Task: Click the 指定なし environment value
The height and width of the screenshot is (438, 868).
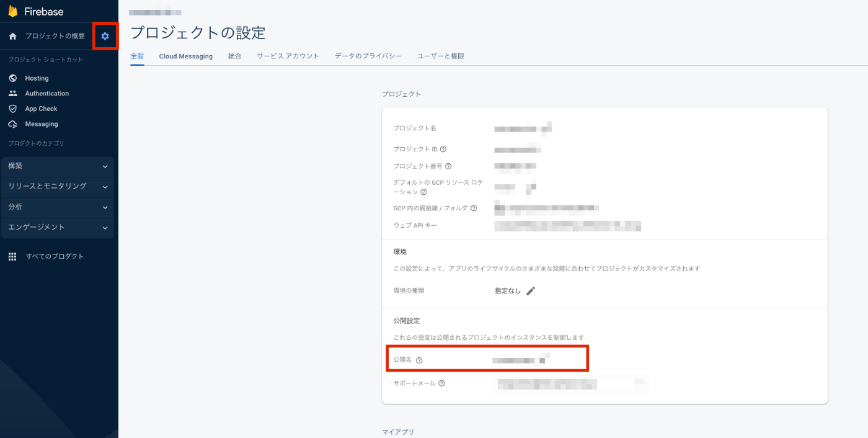Action: pyautogui.click(x=508, y=291)
